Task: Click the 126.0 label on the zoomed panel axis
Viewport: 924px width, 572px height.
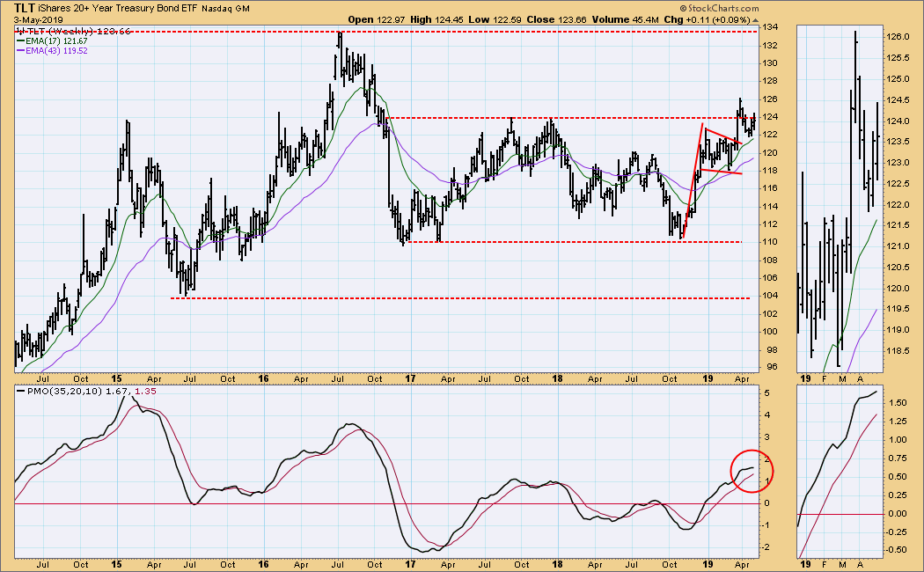Action: pyautogui.click(x=898, y=37)
